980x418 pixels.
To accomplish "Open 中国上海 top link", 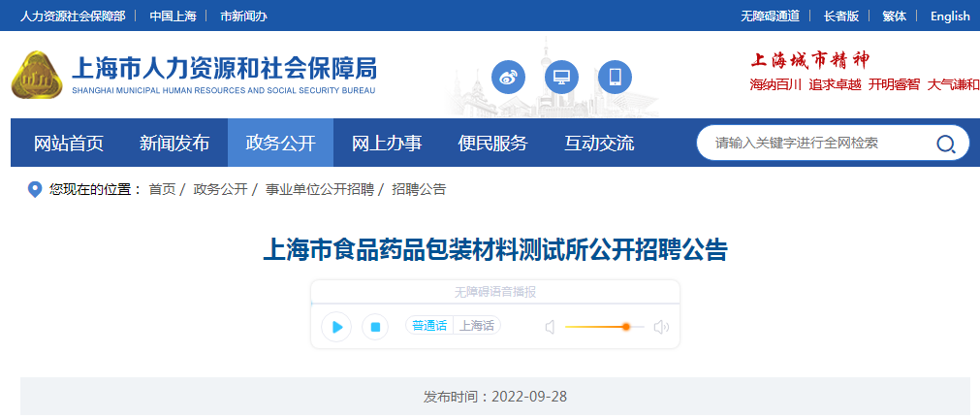I will [174, 16].
